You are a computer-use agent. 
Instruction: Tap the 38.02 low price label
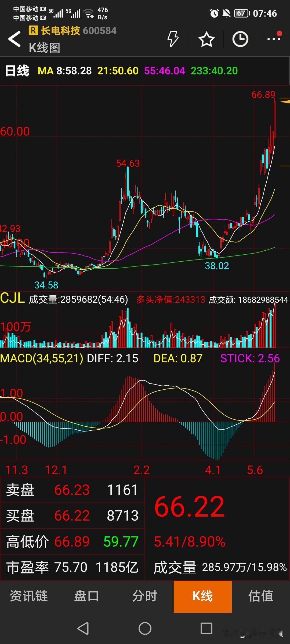coord(217,266)
